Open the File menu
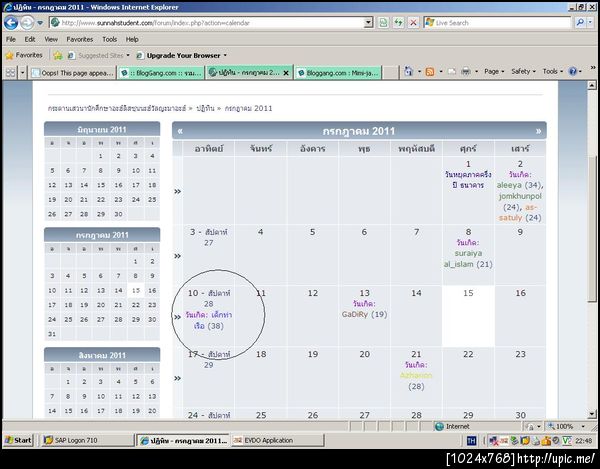600x469 pixels. [x=11, y=39]
